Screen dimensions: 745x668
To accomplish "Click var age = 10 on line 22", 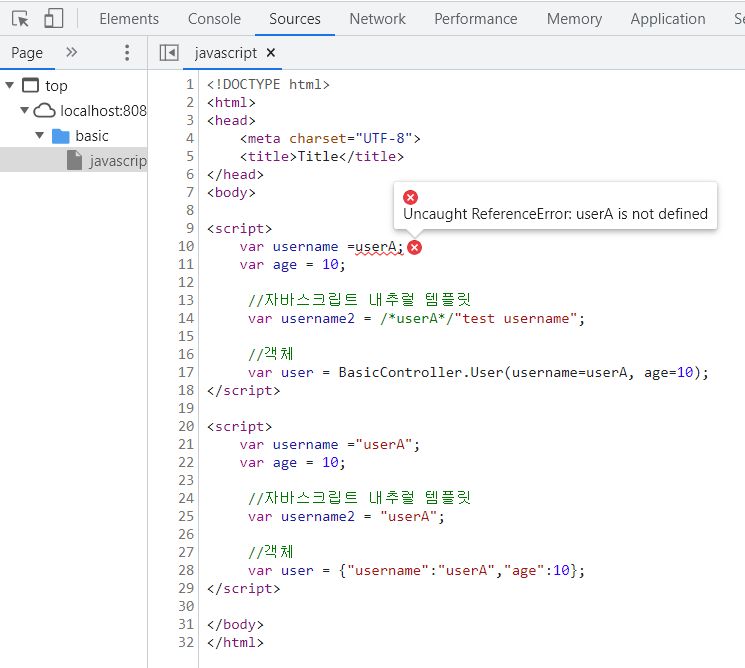I will (293, 463).
